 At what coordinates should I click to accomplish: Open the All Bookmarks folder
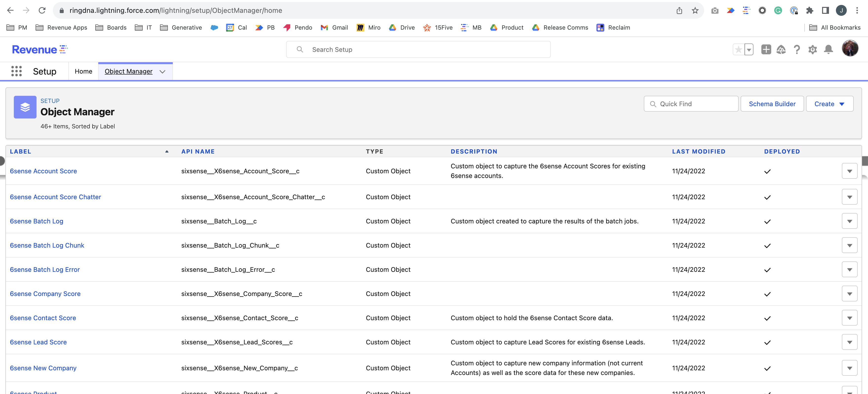(835, 28)
